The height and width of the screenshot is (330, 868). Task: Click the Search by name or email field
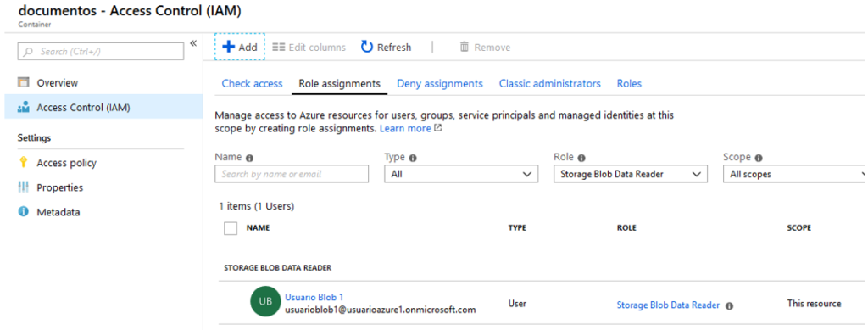tap(292, 174)
